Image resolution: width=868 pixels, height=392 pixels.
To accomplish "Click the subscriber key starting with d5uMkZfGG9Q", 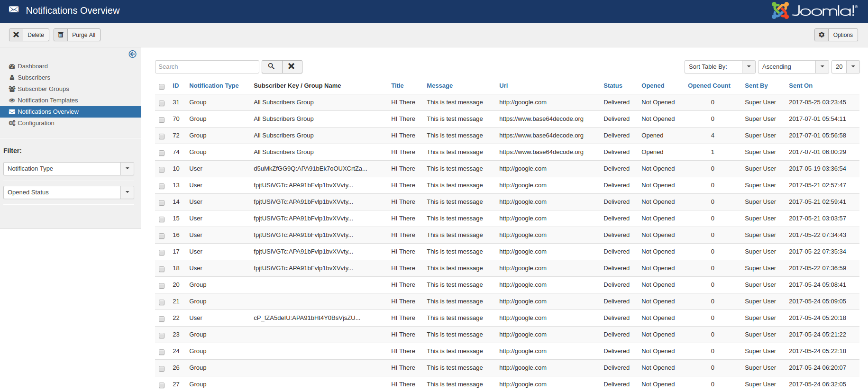I will click(311, 169).
